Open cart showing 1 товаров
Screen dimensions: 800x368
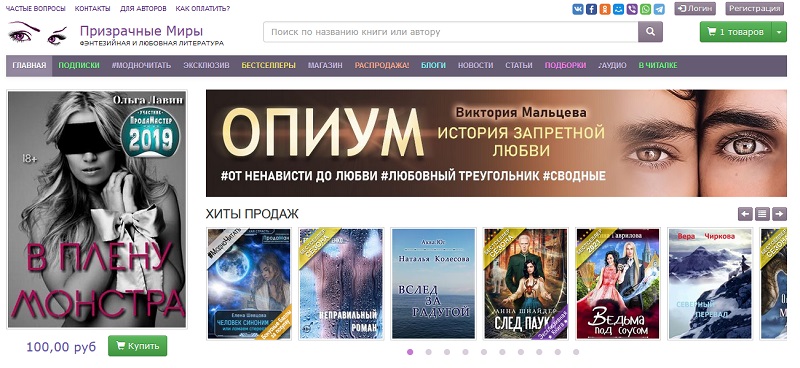(x=736, y=32)
